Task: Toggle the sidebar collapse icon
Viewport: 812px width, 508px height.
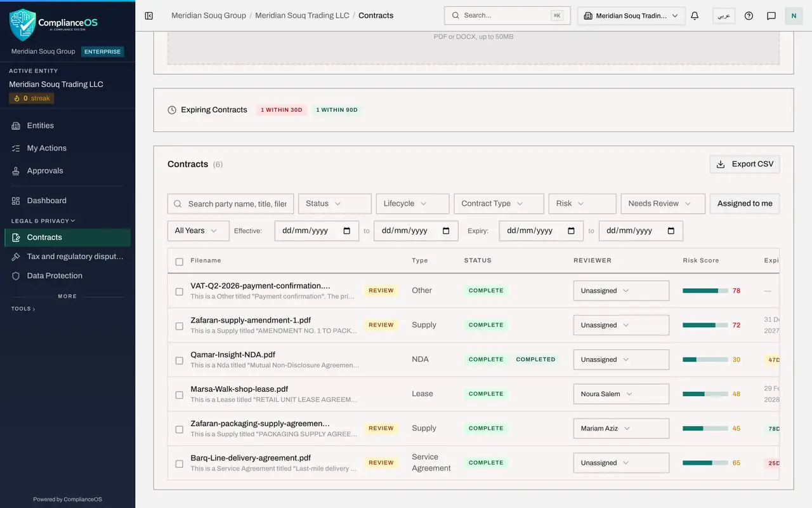Action: 149,16
